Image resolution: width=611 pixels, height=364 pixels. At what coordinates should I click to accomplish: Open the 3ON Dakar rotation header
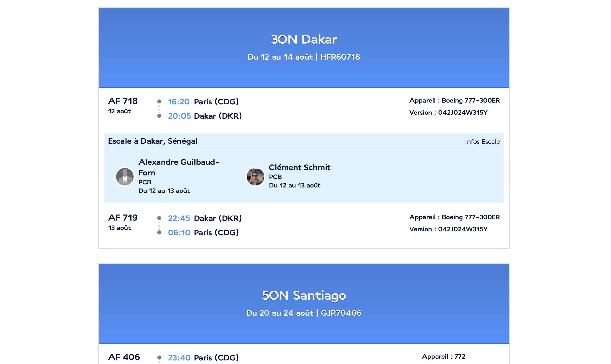[x=304, y=39]
